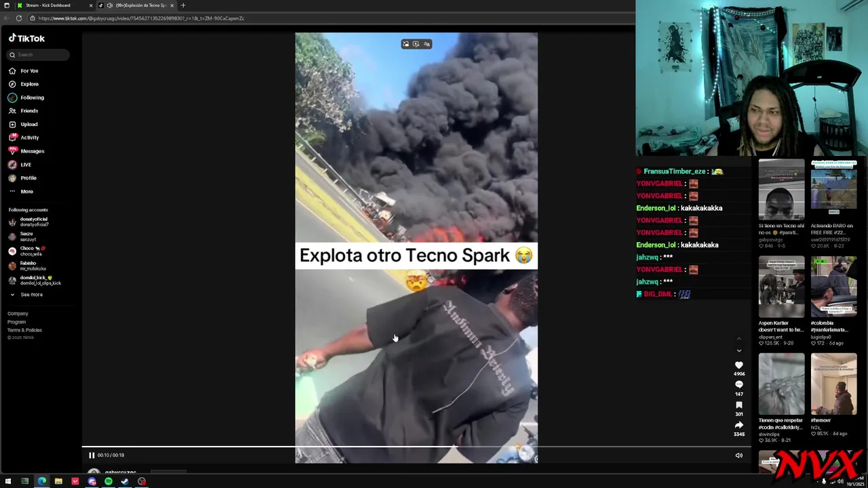Open Spotify from the taskbar
868x488 pixels.
coord(108,481)
